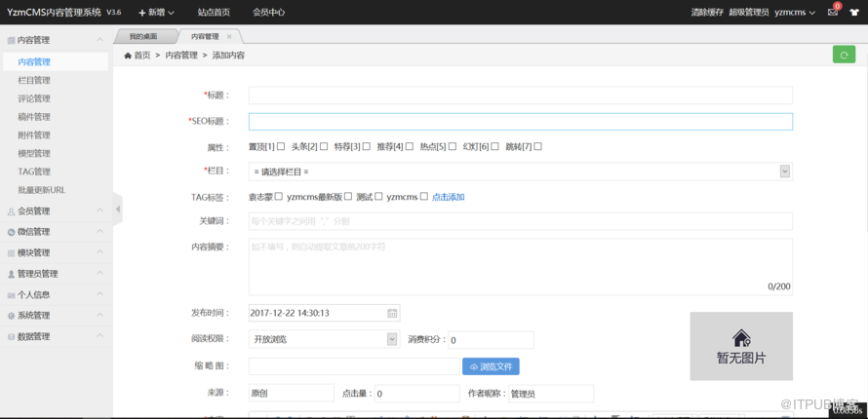Open 评论管理 in sidebar
This screenshot has width=868, height=419.
point(34,98)
